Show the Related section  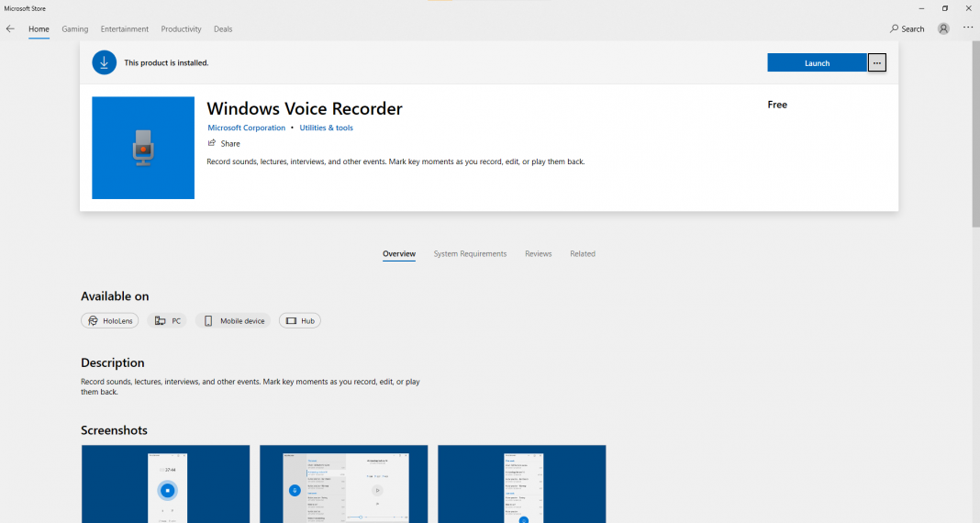[x=583, y=253]
